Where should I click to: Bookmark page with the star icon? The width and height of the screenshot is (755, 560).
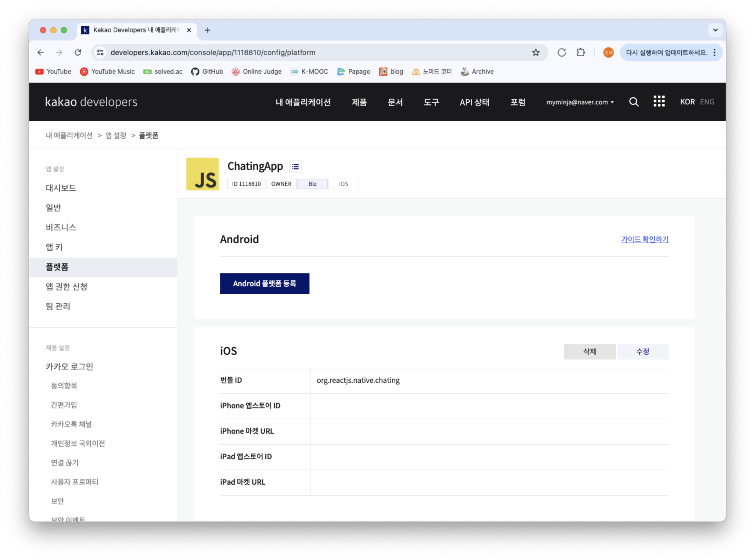(535, 52)
